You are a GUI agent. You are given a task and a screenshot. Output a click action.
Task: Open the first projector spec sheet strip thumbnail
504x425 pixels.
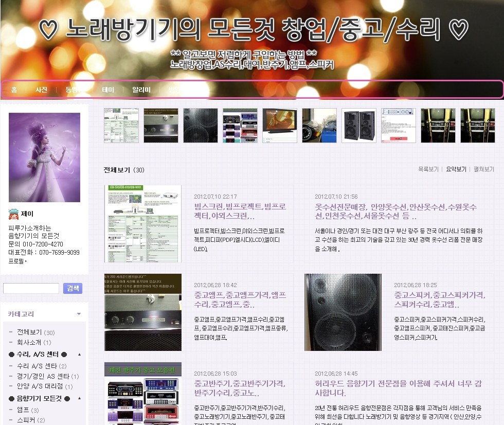tap(121, 126)
